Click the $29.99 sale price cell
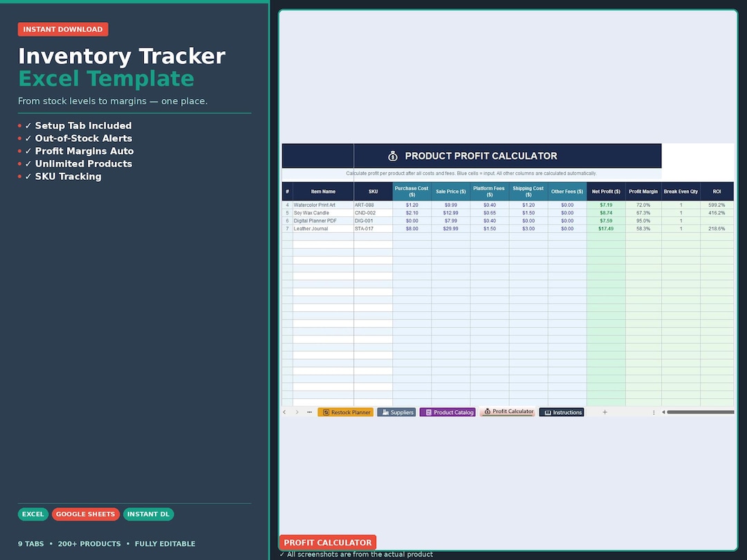 [x=451, y=229]
